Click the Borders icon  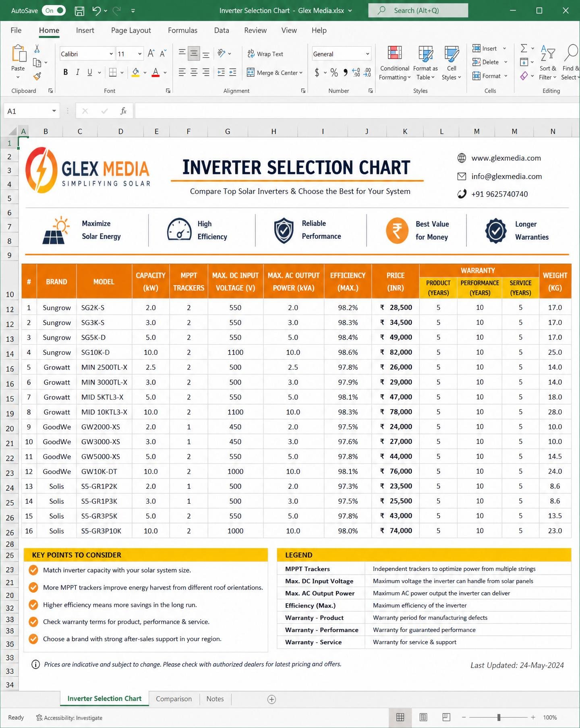(x=113, y=72)
